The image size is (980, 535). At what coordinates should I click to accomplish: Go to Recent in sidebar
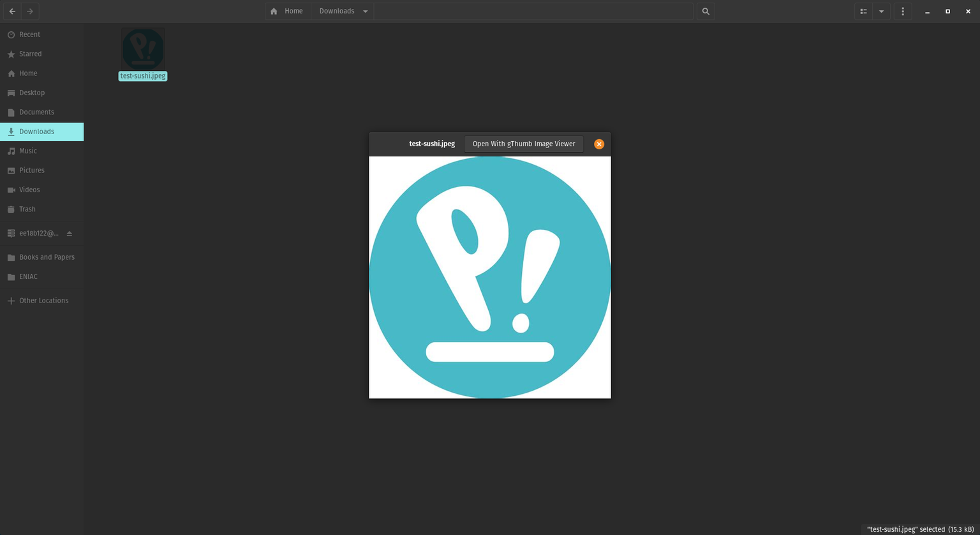[x=29, y=34]
